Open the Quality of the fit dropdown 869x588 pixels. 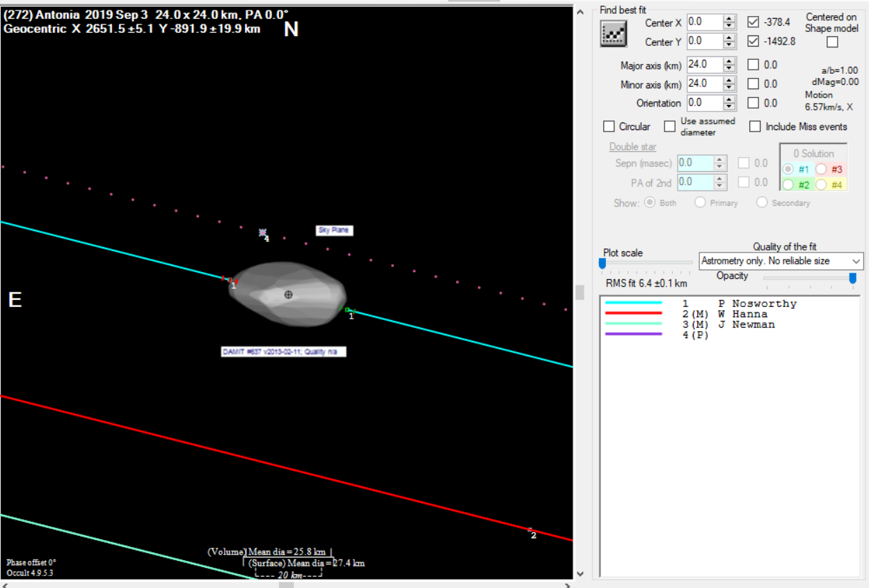coord(781,261)
